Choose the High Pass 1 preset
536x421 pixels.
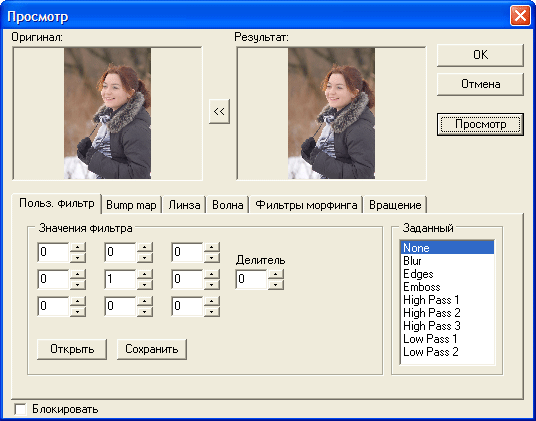[x=447, y=300]
